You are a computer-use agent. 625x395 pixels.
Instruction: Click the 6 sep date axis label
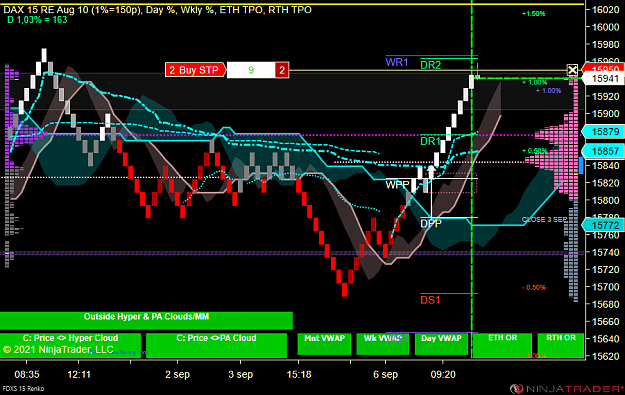385,375
